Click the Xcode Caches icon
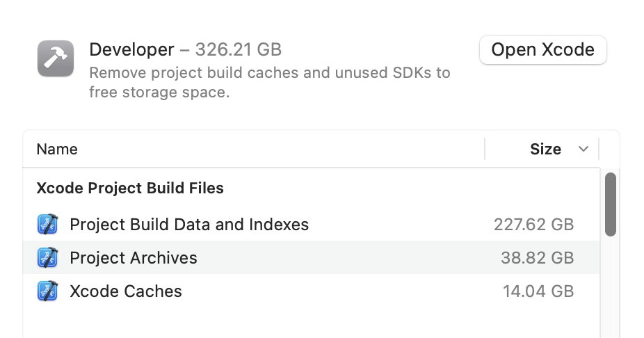The height and width of the screenshot is (338, 644). (x=47, y=291)
